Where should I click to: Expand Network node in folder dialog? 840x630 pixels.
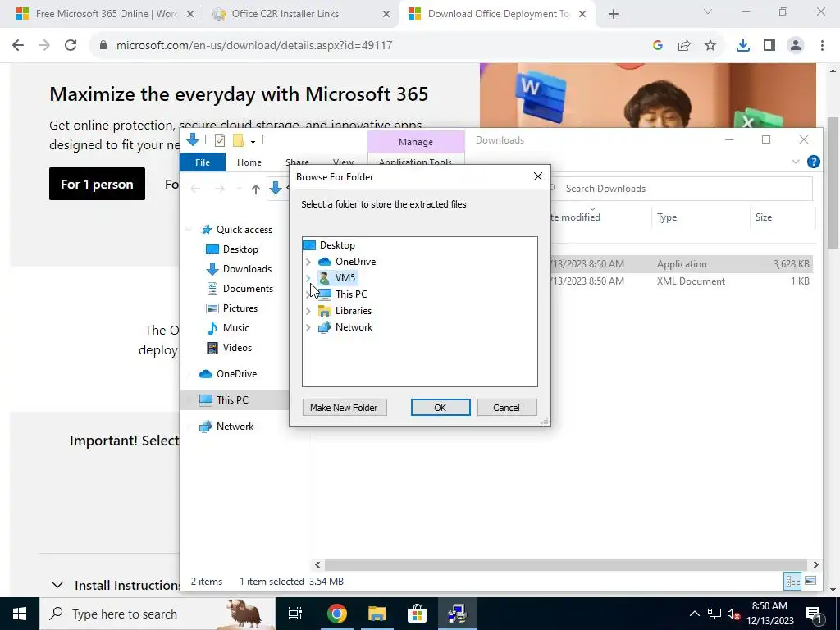pos(308,327)
